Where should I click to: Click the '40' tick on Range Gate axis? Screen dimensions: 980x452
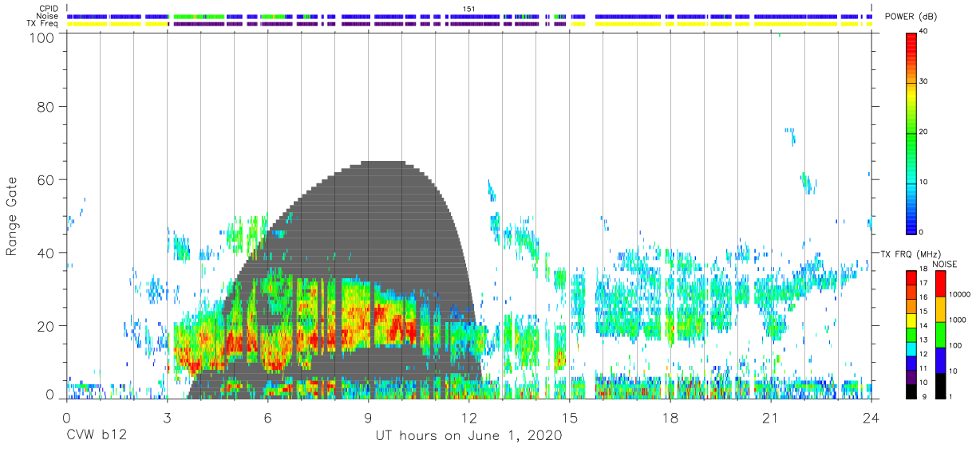click(x=45, y=253)
